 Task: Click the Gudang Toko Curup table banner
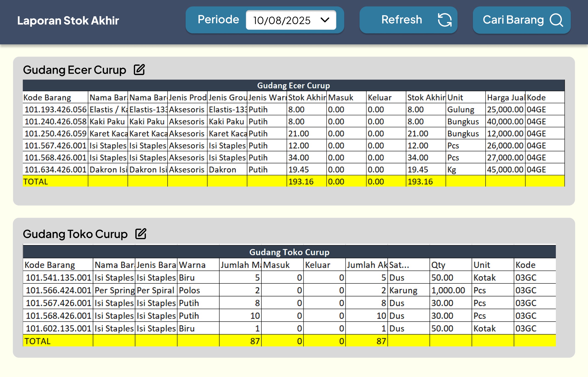(x=289, y=252)
